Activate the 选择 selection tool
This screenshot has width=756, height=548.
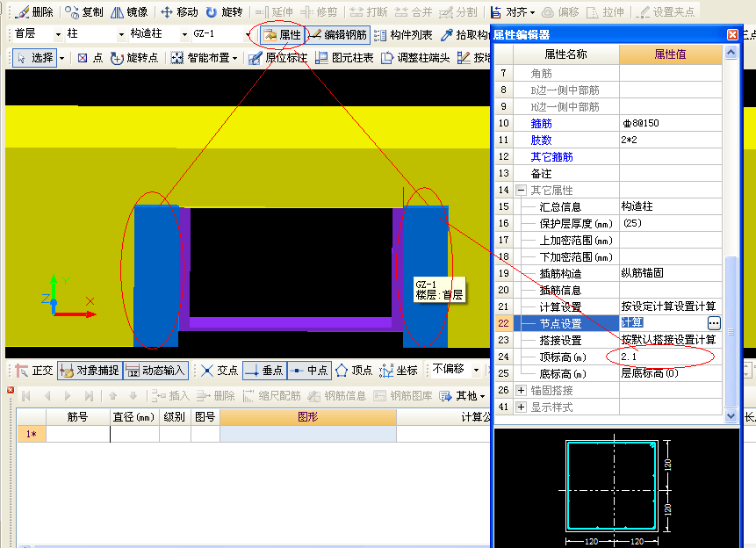tap(35, 58)
